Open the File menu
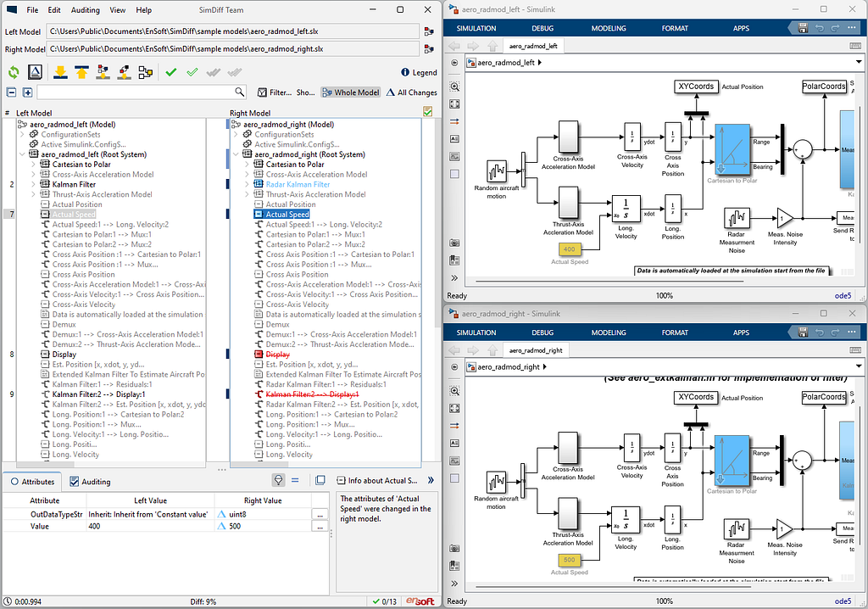 click(33, 10)
